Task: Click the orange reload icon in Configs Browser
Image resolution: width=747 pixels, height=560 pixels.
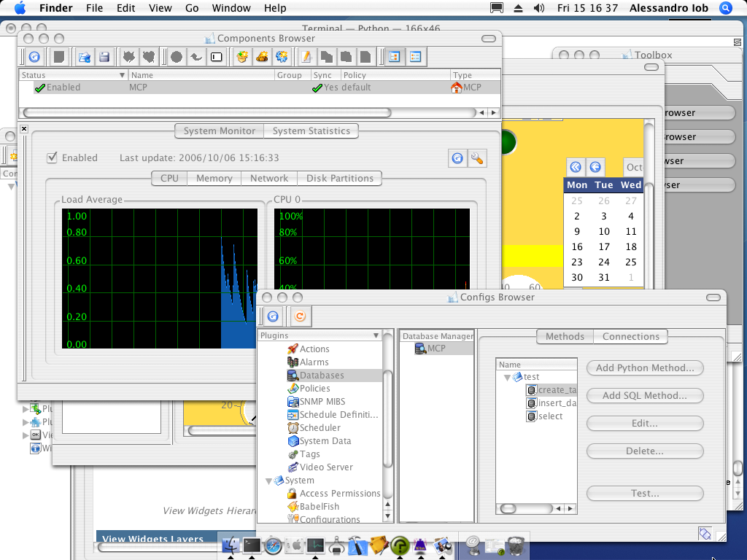Action: 299,316
